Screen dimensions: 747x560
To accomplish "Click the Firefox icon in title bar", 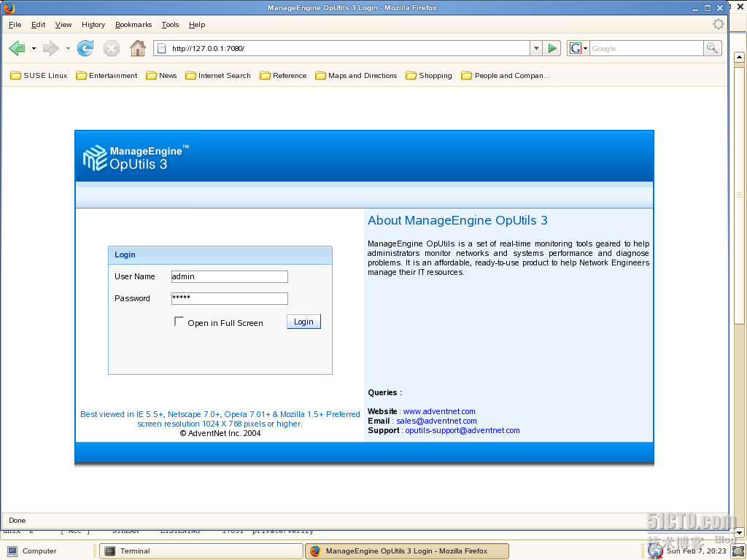I will 9,7.
